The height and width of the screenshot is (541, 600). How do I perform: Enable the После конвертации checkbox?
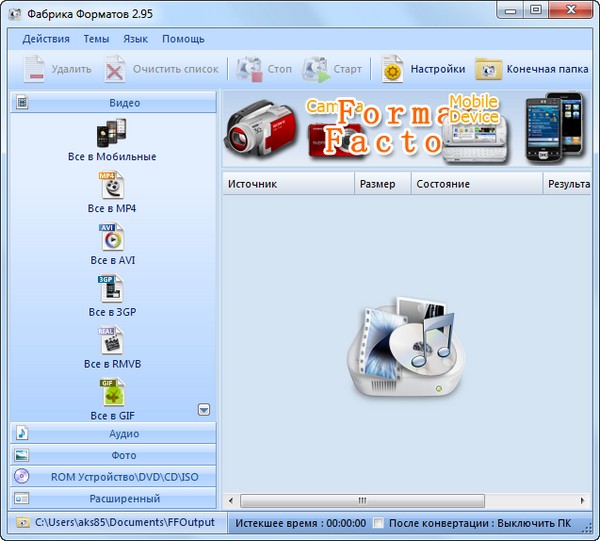pos(379,523)
